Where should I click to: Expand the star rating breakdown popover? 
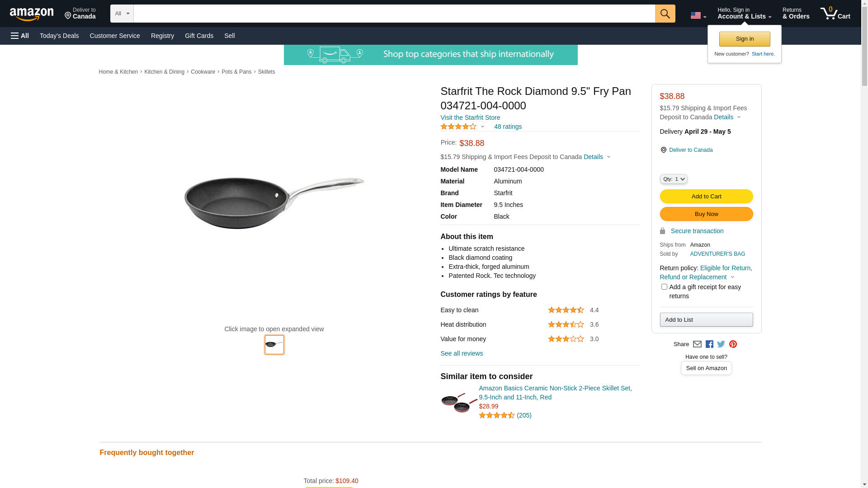(x=462, y=127)
